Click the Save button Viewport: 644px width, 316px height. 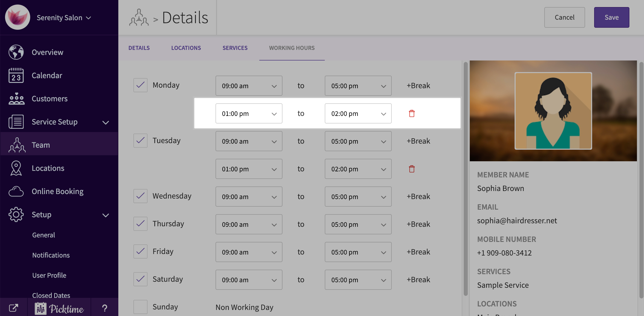[x=611, y=17]
